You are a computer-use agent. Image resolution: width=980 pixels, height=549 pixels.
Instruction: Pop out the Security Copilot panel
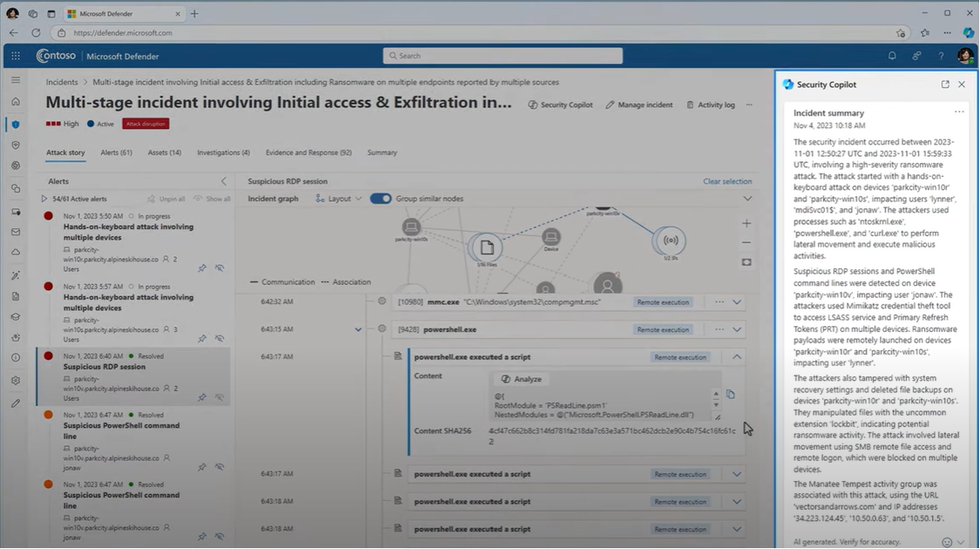point(945,85)
